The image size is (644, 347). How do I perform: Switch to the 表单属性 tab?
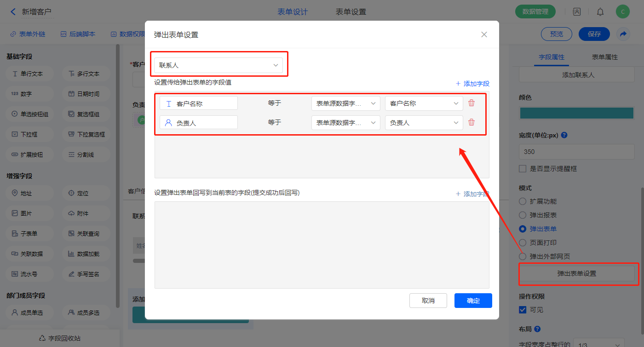[x=604, y=57]
